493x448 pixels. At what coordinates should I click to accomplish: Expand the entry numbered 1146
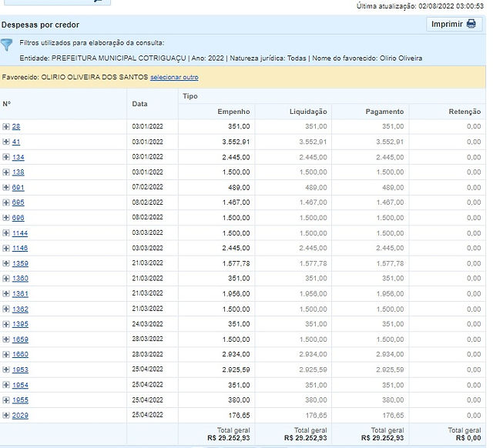pyautogui.click(x=5, y=248)
